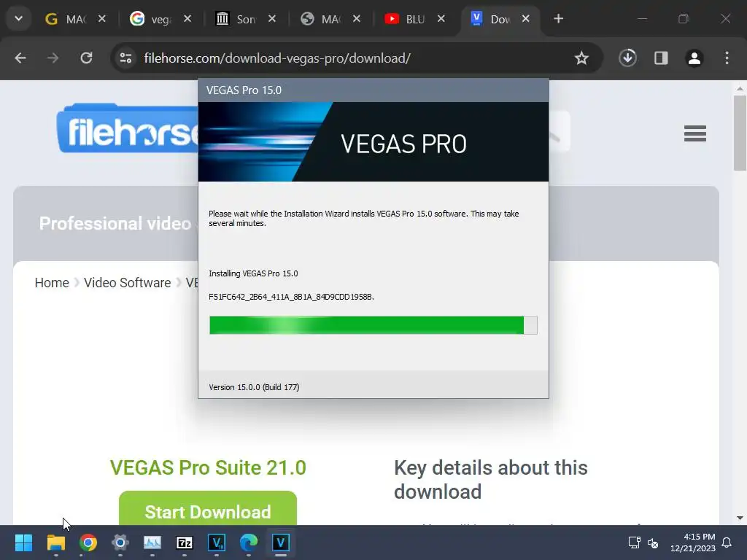Open Settings gear from the taskbar
Screen dimensions: 747x560
(120, 542)
